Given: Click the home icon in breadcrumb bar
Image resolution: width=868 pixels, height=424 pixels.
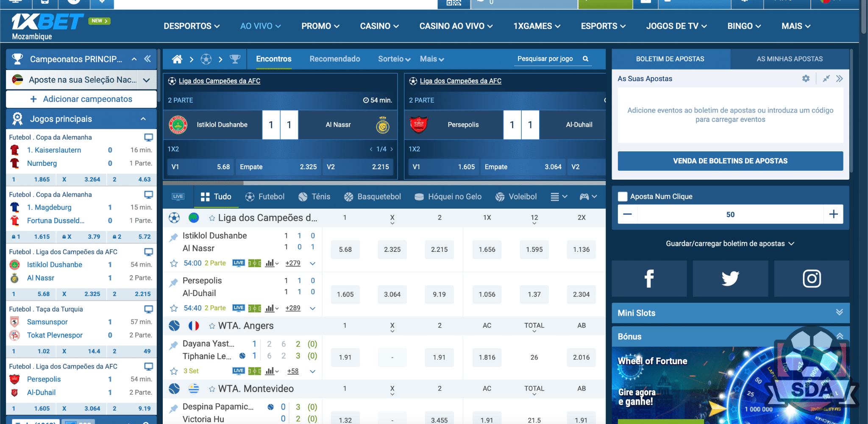Looking at the screenshot, I should (x=177, y=59).
